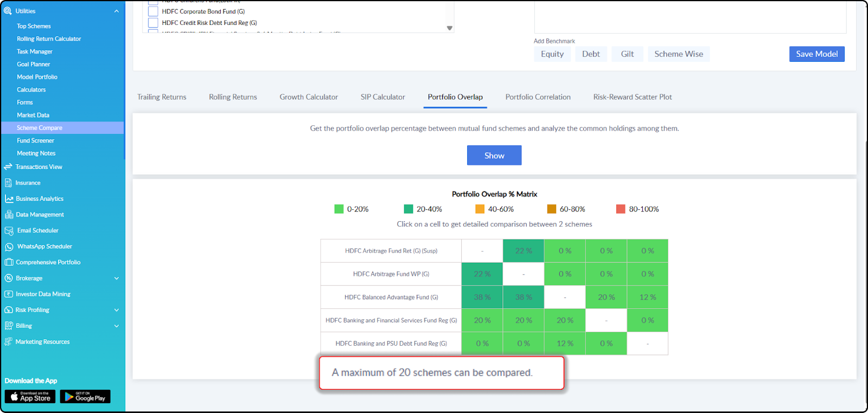868x413 pixels.
Task: Open Forms in sidebar
Action: click(25, 102)
